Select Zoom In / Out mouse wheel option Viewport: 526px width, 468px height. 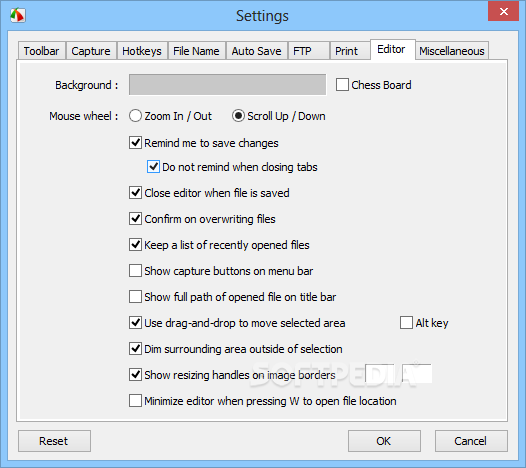(x=135, y=116)
